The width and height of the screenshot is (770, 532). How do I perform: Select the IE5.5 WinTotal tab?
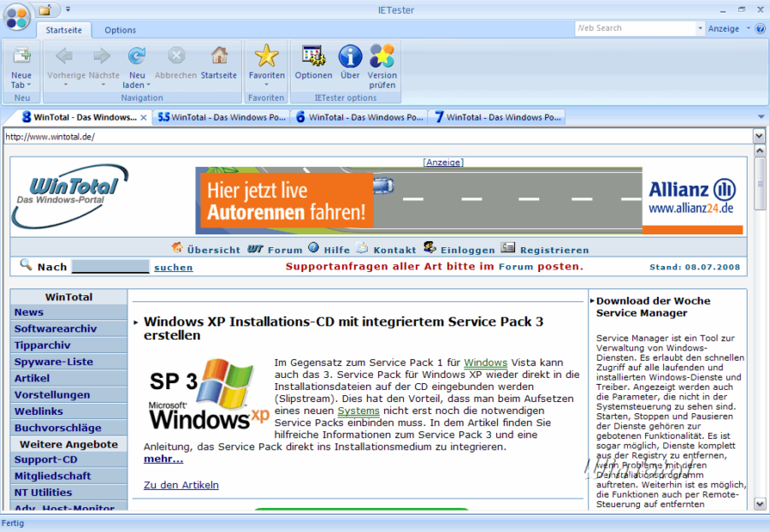221,117
